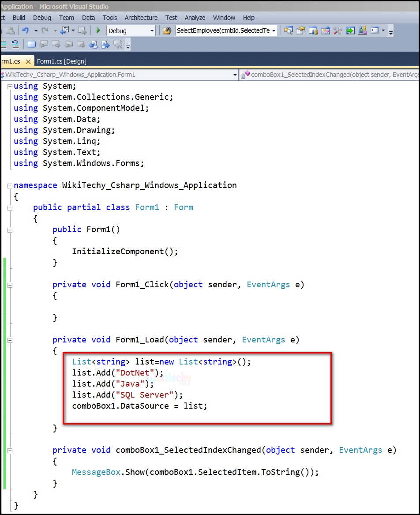
Task: Click the Redo icon
Action: point(44,30)
